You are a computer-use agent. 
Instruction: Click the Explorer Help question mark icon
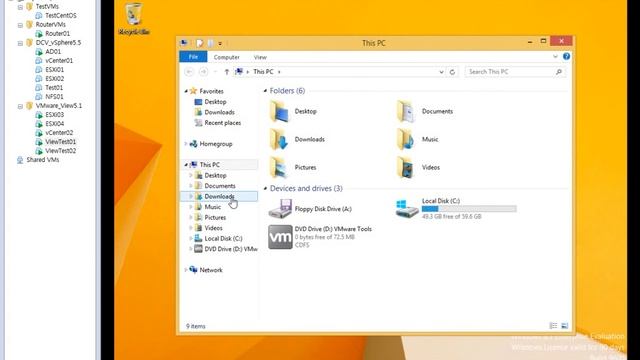click(566, 57)
